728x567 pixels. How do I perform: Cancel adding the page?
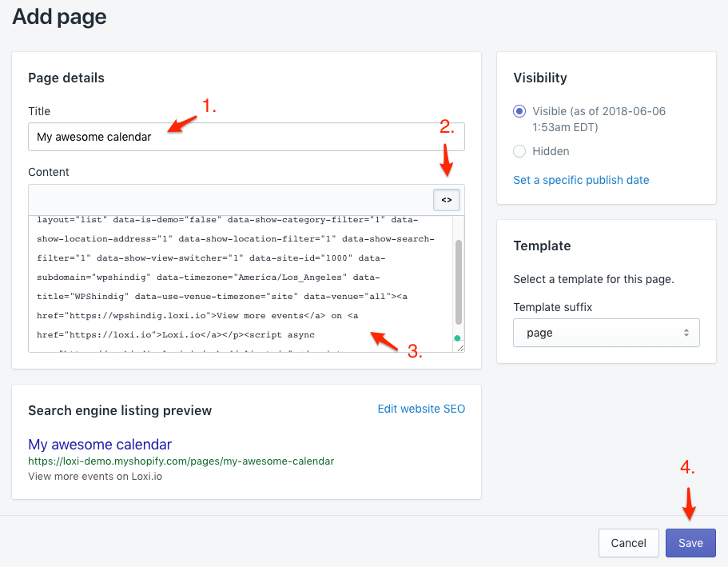tap(628, 543)
